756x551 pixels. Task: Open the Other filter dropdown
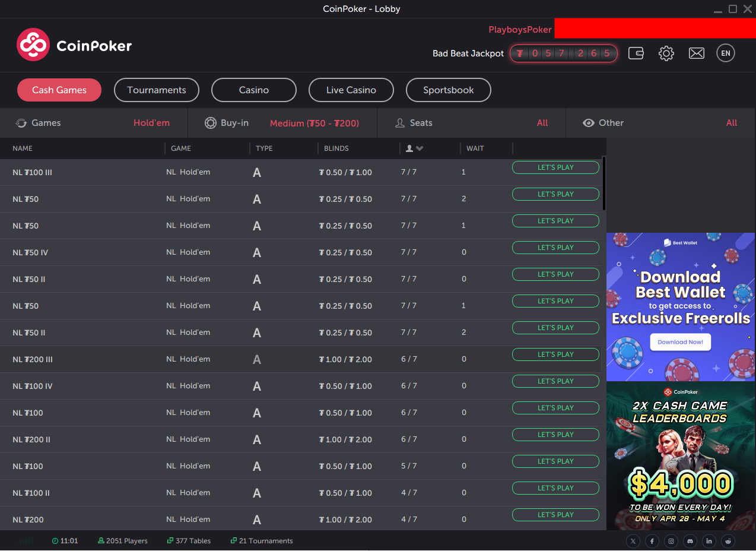pyautogui.click(x=661, y=123)
